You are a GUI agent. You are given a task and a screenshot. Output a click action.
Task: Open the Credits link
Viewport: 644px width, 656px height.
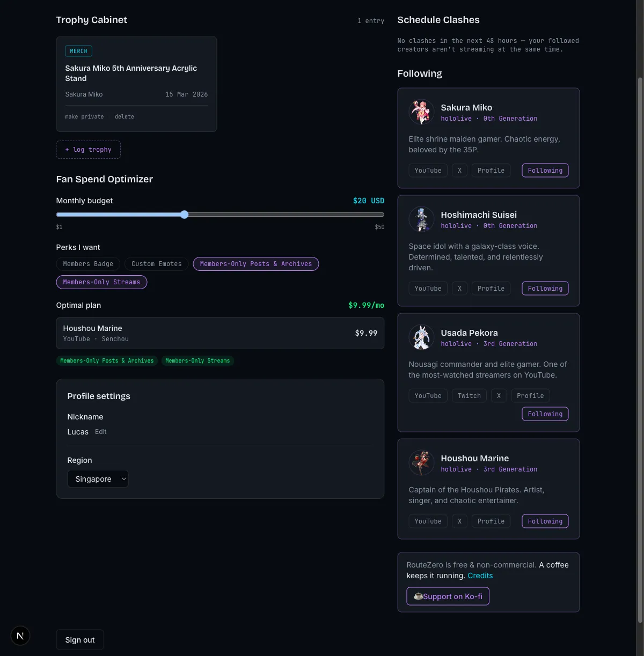click(x=480, y=576)
